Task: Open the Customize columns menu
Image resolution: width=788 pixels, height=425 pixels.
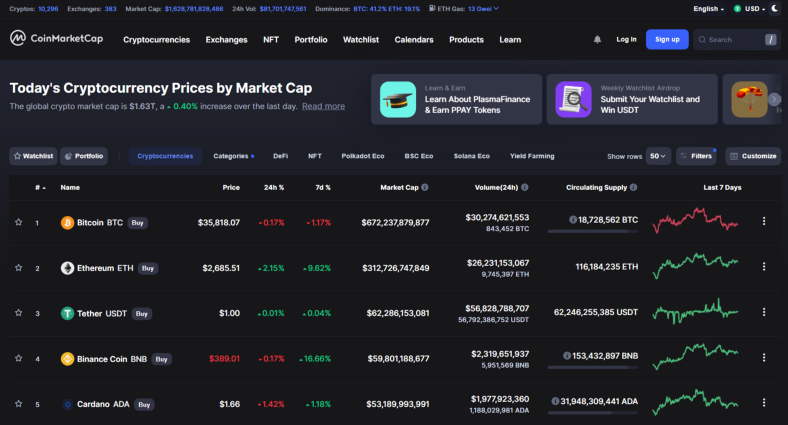Action: tap(753, 156)
